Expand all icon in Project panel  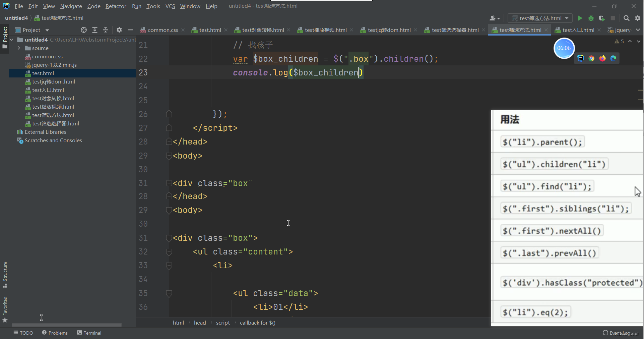95,30
